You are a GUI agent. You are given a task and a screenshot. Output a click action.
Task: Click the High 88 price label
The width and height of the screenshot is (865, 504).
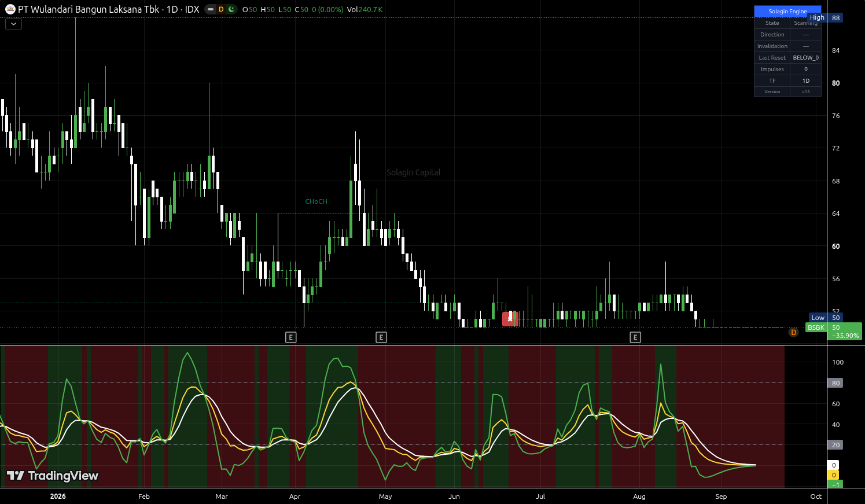click(826, 18)
